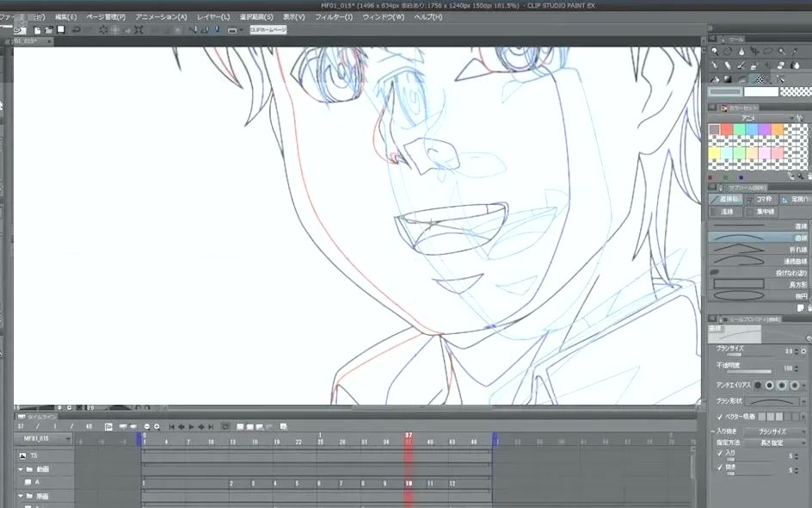The image size is (812, 508).
Task: Open color set wrench settings icon
Action: click(801, 118)
